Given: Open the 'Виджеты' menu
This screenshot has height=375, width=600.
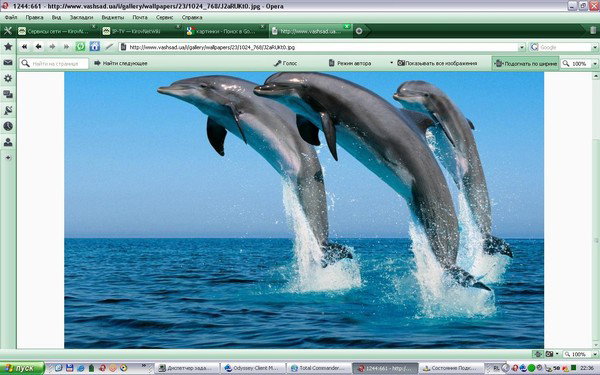Looking at the screenshot, I should tap(112, 17).
